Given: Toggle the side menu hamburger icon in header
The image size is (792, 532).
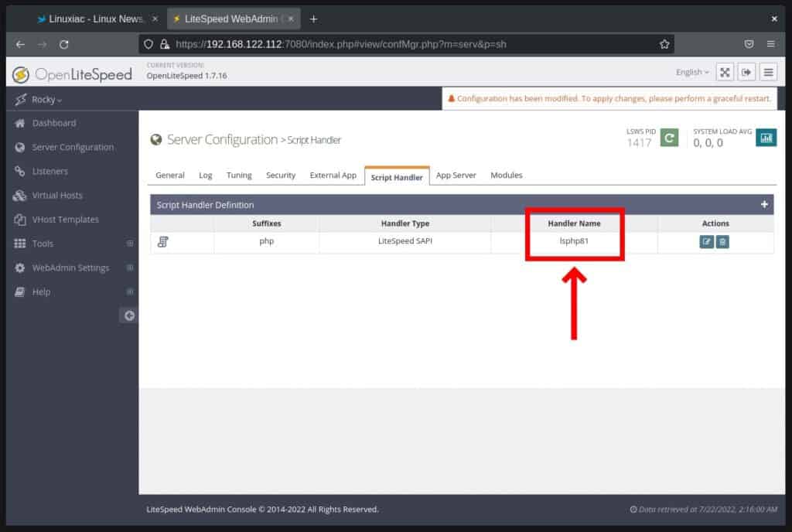Looking at the screenshot, I should (x=768, y=73).
